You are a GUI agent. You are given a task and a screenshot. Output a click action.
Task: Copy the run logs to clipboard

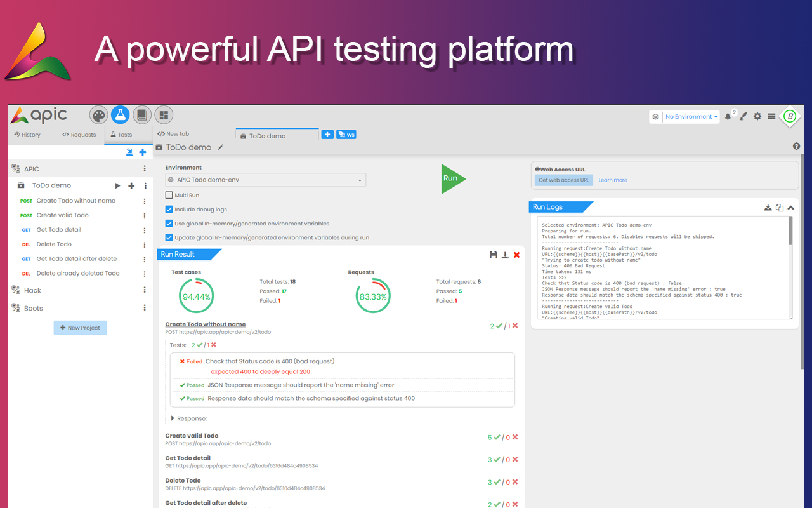(780, 207)
